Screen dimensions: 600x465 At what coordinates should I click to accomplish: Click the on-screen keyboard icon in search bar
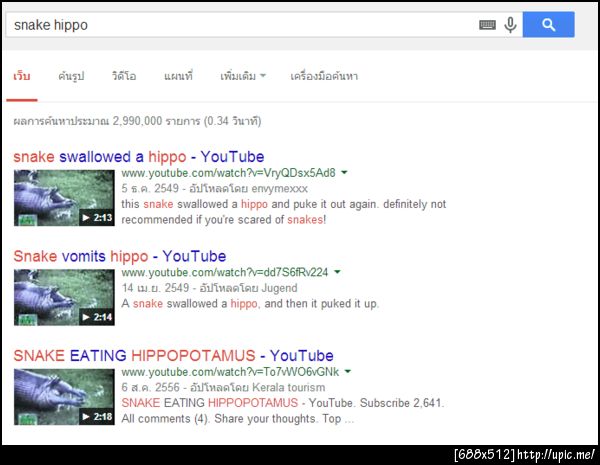[x=487, y=25]
